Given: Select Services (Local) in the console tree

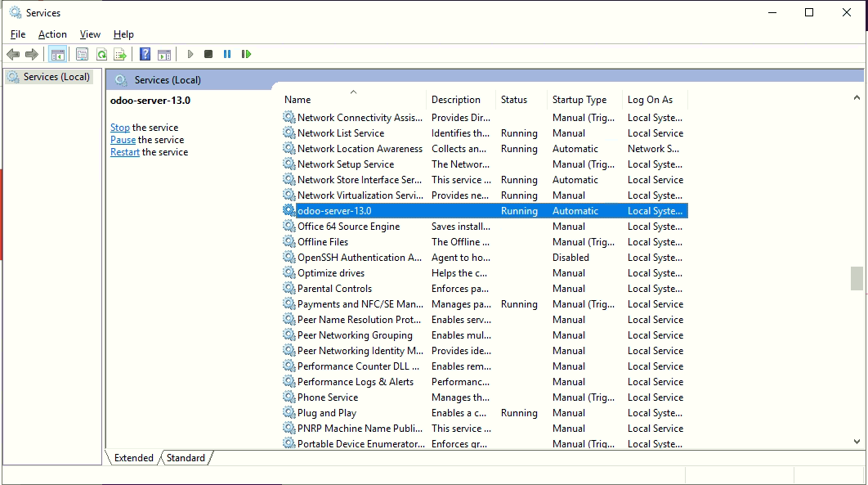Looking at the screenshot, I should [56, 77].
